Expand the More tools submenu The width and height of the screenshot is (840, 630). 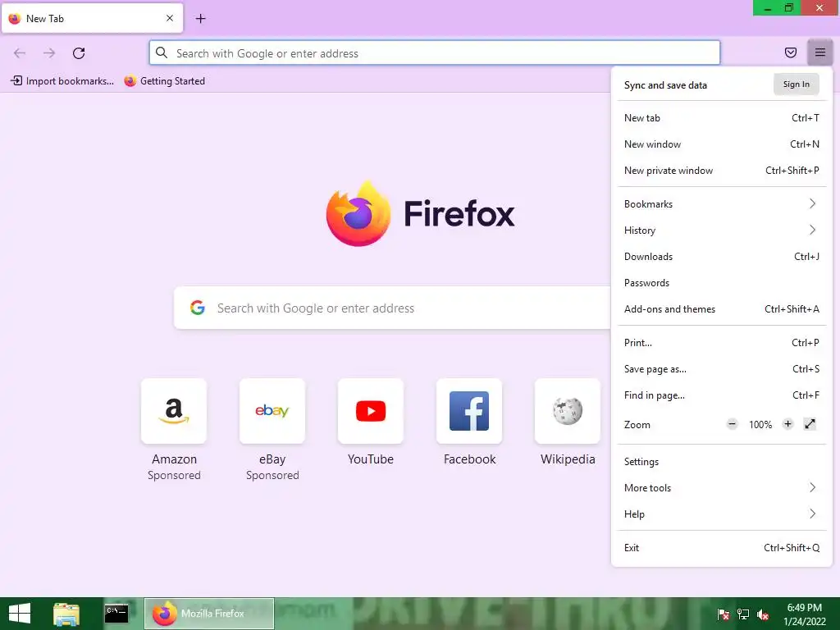point(722,488)
